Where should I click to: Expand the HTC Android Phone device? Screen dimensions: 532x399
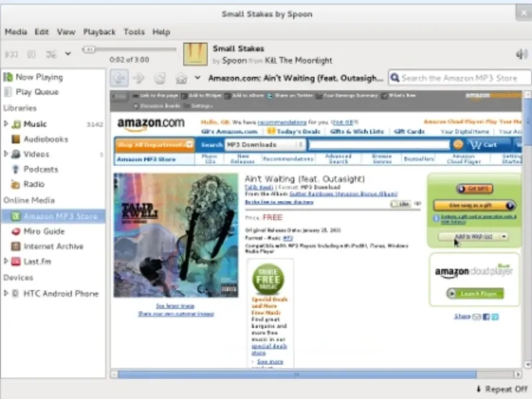6,293
